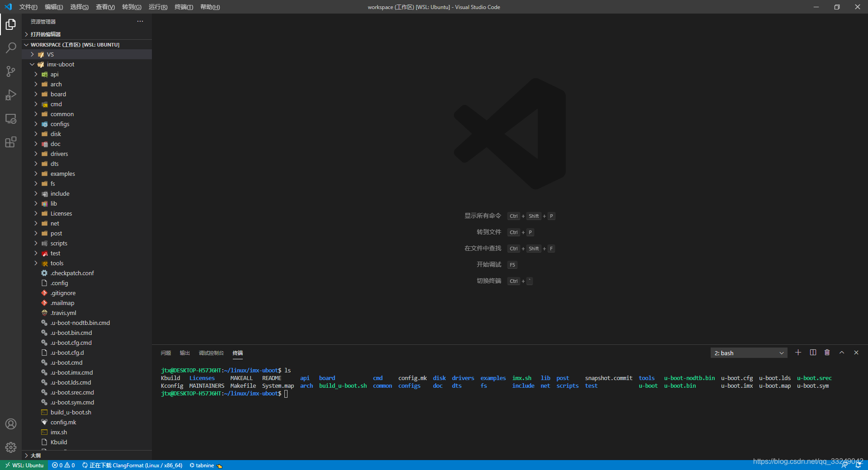Click the WSL: Ubuntu remote indicator
The image size is (868, 470).
(24, 465)
